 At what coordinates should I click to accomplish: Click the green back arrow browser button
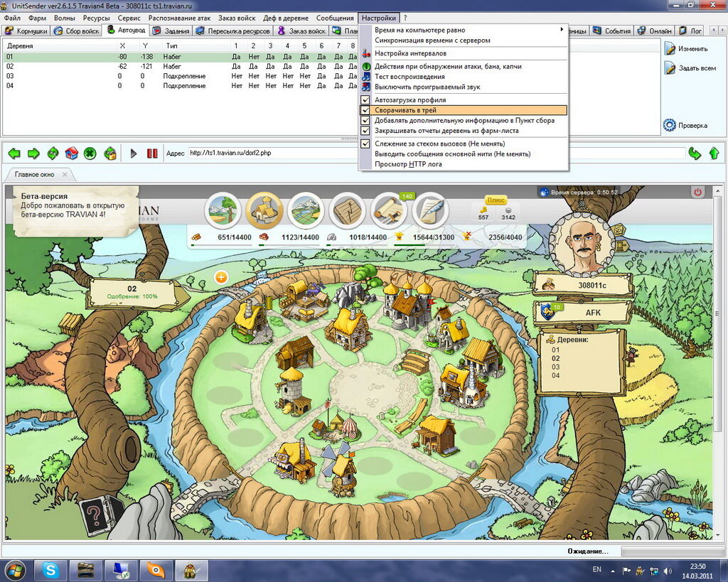pos(14,153)
